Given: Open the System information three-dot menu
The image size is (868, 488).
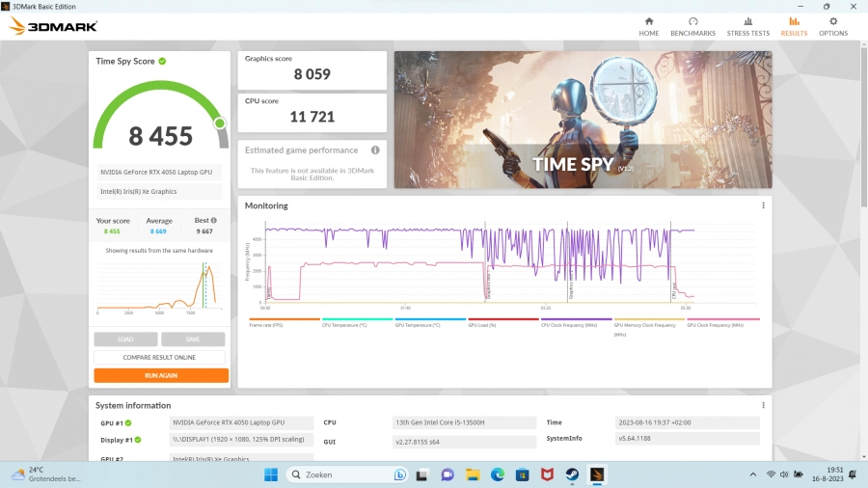Looking at the screenshot, I should click(764, 405).
